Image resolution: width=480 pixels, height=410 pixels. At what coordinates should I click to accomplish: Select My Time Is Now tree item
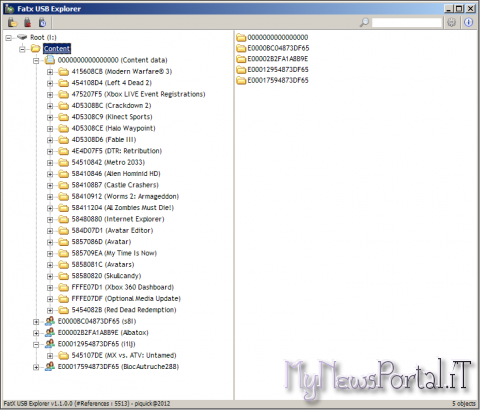pyautogui.click(x=114, y=253)
